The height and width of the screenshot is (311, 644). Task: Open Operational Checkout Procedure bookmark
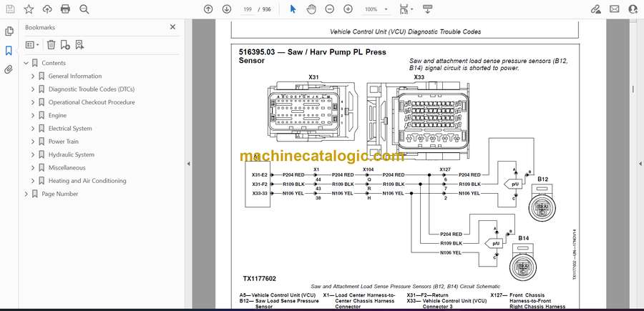coord(92,102)
